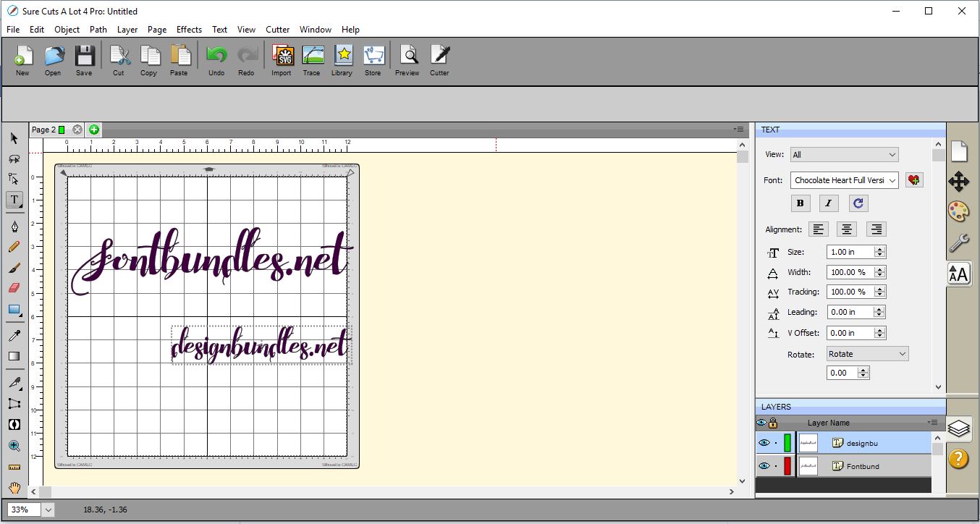Open the Layers panel options menu

click(x=932, y=422)
